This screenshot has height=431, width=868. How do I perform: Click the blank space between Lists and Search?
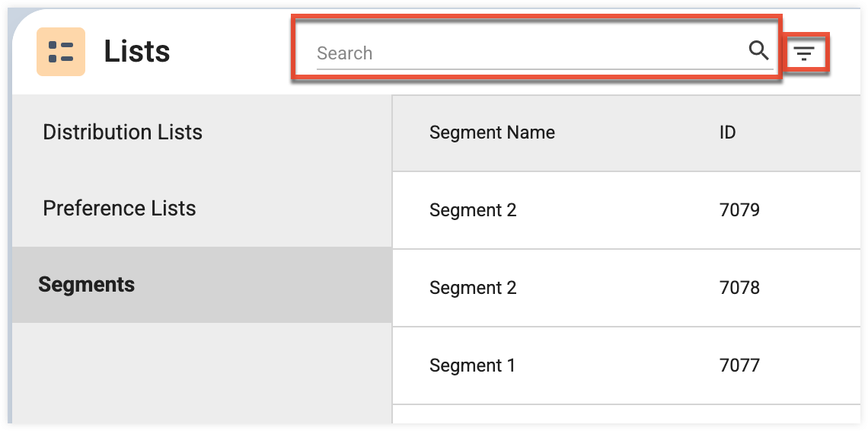pos(231,52)
